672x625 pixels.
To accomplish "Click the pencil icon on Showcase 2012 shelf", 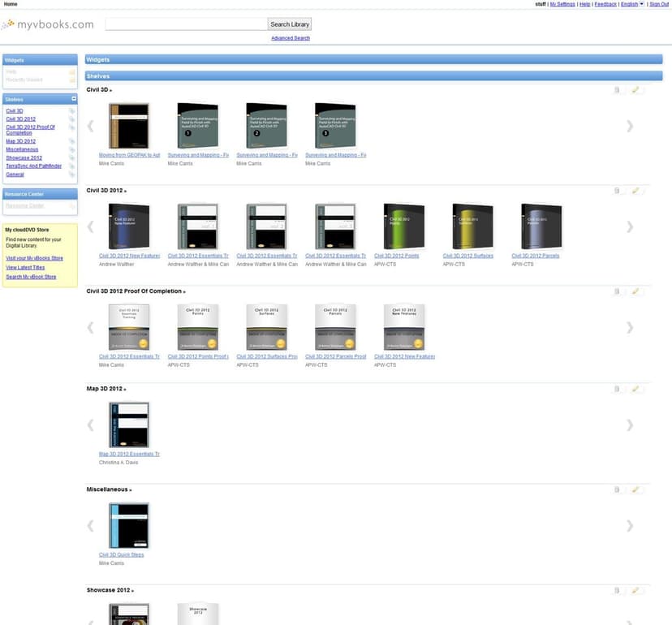I will 635,590.
